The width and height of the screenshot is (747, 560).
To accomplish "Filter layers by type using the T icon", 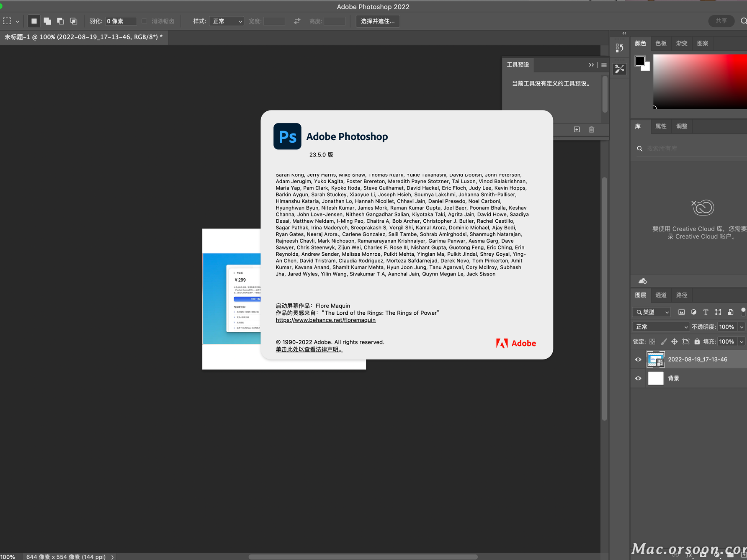I will pos(706,312).
